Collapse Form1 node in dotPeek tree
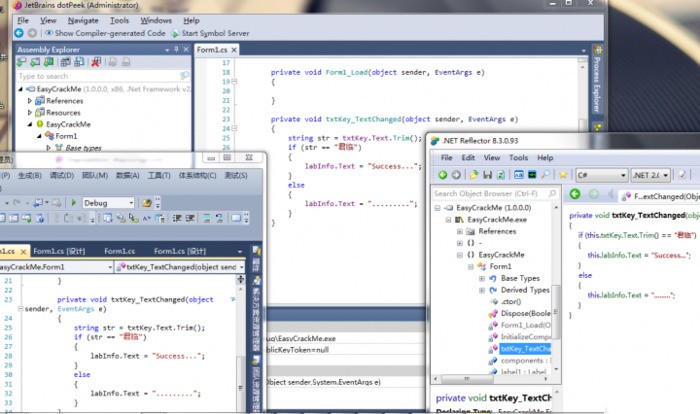Screen dimensions: 700x414 (39, 136)
